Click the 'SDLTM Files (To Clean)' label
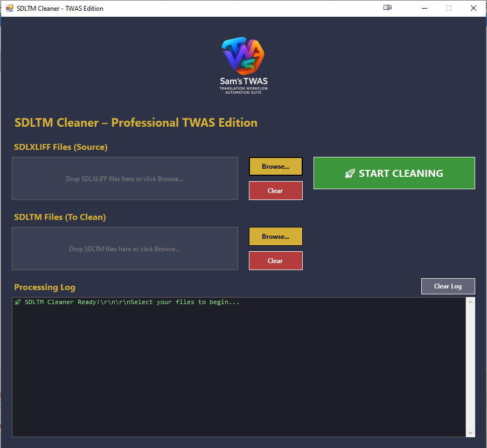 [60, 217]
